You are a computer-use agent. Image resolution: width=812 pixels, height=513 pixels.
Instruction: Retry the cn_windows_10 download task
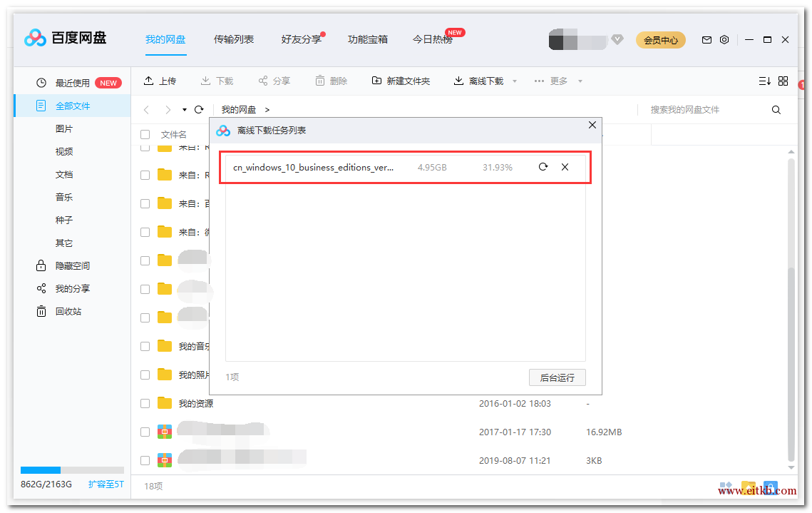pyautogui.click(x=543, y=167)
